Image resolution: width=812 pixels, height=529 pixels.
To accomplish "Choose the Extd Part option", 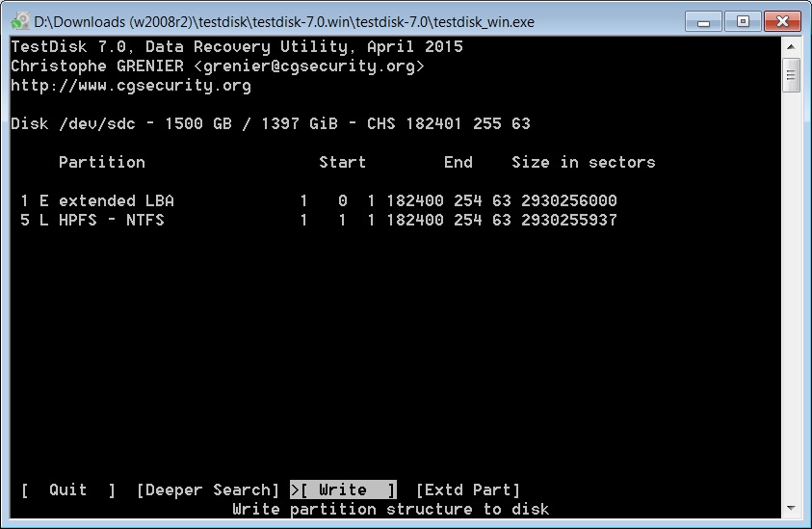I will click(x=467, y=489).
